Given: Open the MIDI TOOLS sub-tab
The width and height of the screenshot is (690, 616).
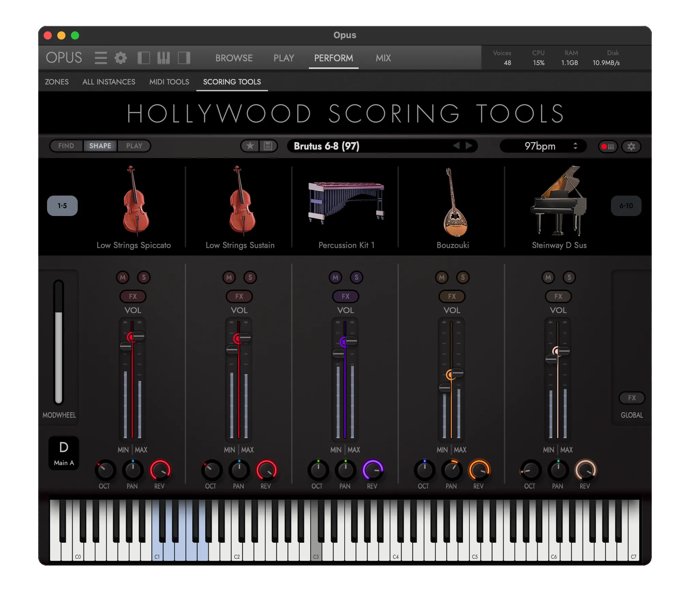Looking at the screenshot, I should [x=169, y=82].
